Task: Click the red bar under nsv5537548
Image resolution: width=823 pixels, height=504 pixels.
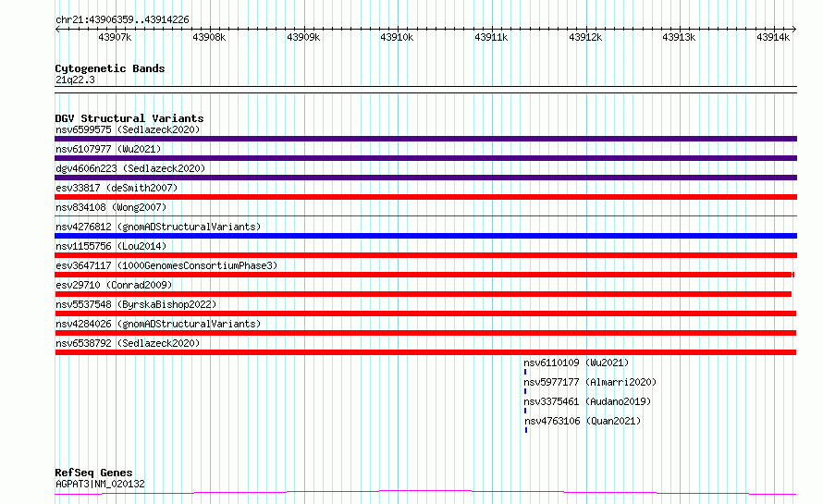Action: (x=425, y=313)
